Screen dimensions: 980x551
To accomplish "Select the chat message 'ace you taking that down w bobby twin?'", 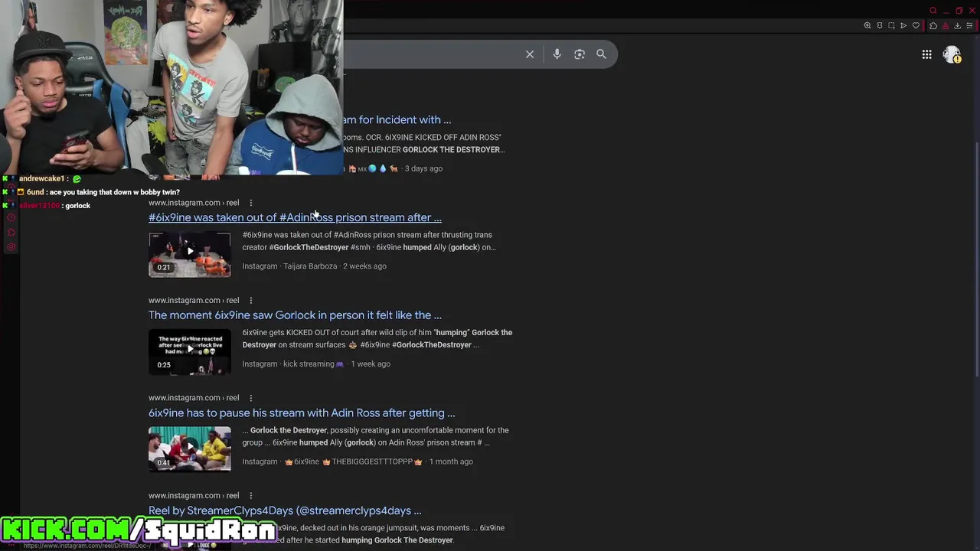I will pos(115,192).
